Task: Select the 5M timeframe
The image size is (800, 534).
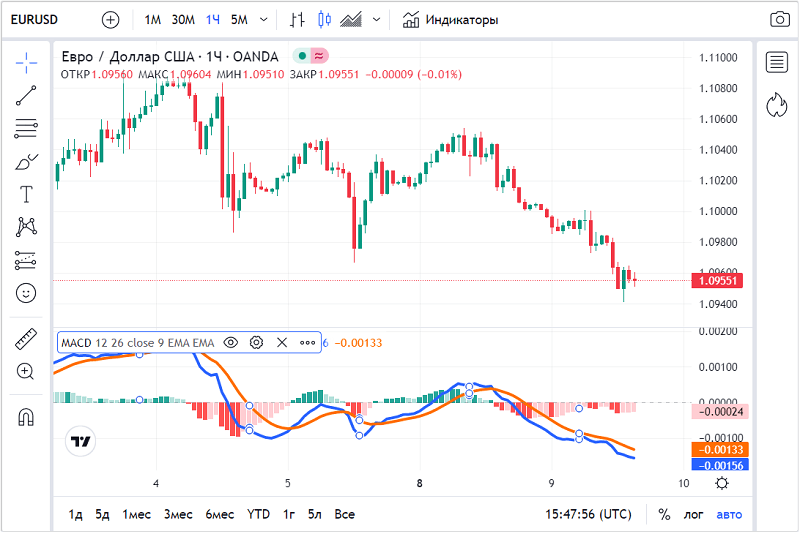Action: click(x=239, y=20)
